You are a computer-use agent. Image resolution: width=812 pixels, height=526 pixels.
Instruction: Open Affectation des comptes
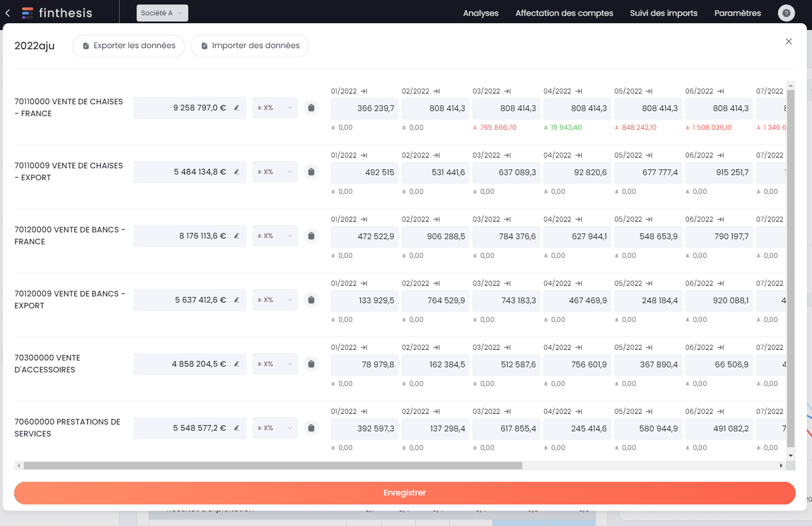pos(564,13)
